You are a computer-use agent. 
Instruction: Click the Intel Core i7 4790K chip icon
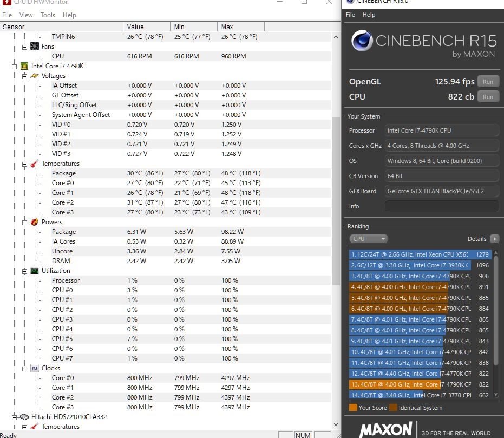(24, 66)
